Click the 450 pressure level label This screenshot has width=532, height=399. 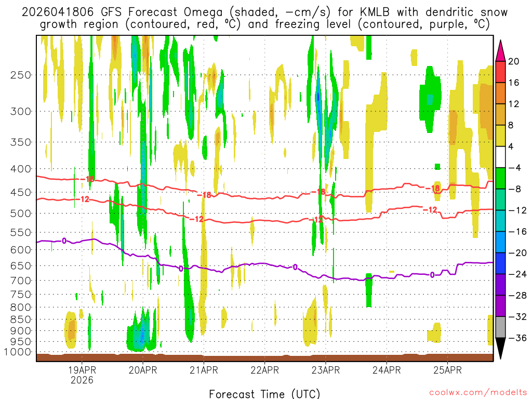pos(21,192)
